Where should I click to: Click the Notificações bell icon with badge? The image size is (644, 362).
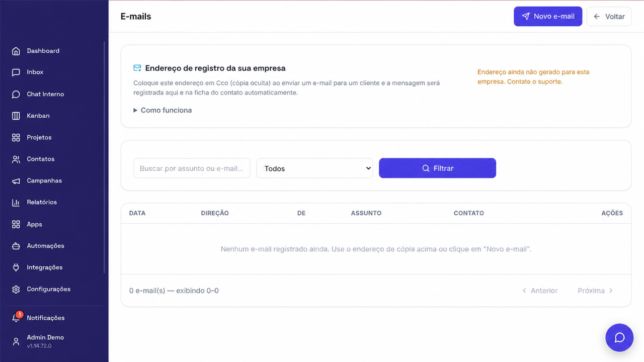tap(17, 317)
